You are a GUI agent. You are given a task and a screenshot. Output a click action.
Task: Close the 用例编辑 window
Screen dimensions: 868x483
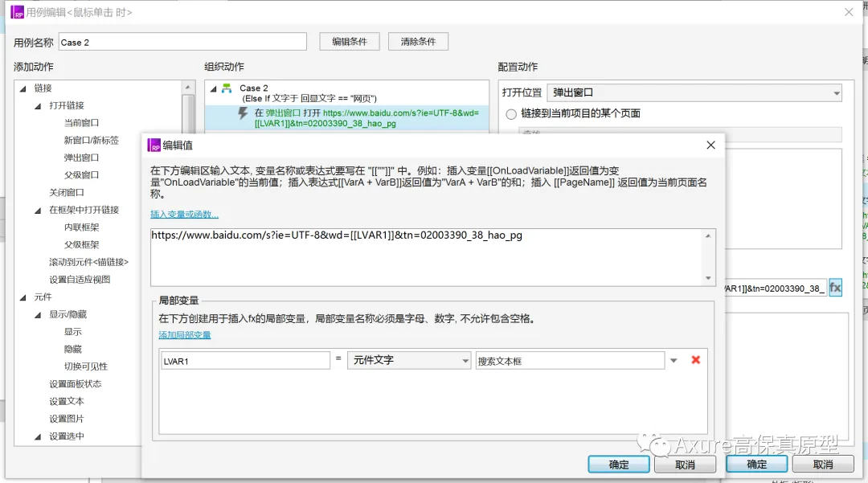[x=849, y=12]
